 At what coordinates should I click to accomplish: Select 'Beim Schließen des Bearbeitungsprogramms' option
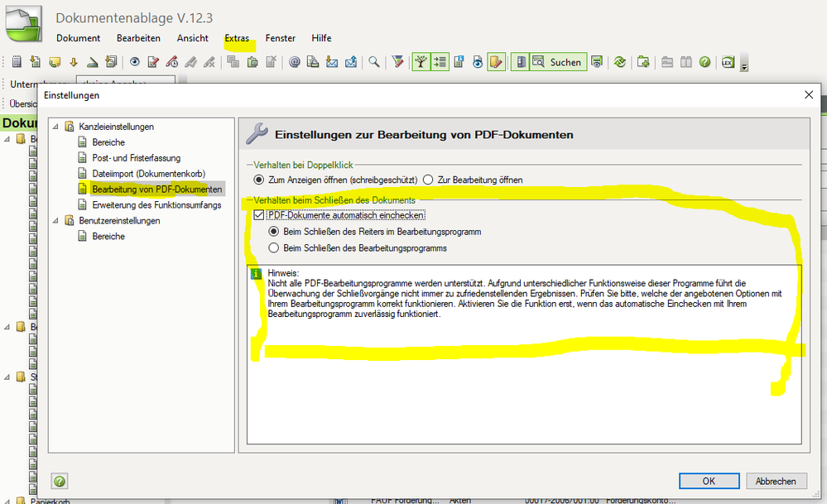(274, 247)
